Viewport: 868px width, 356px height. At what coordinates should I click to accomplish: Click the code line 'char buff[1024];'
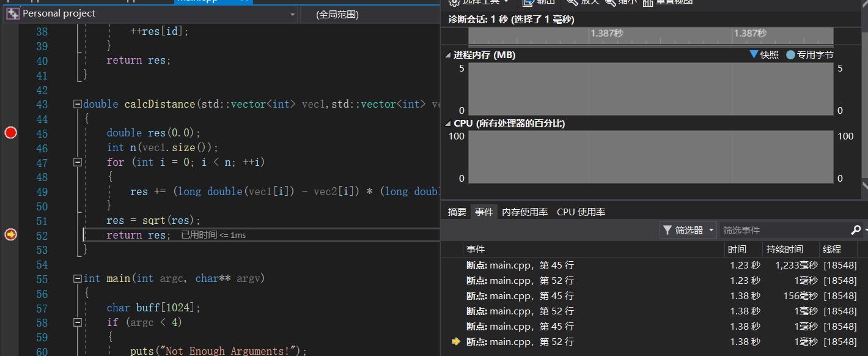click(153, 308)
